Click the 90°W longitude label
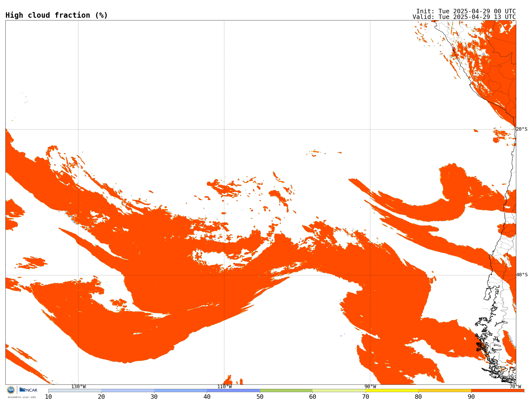The width and height of the screenshot is (532, 400). 370,386
